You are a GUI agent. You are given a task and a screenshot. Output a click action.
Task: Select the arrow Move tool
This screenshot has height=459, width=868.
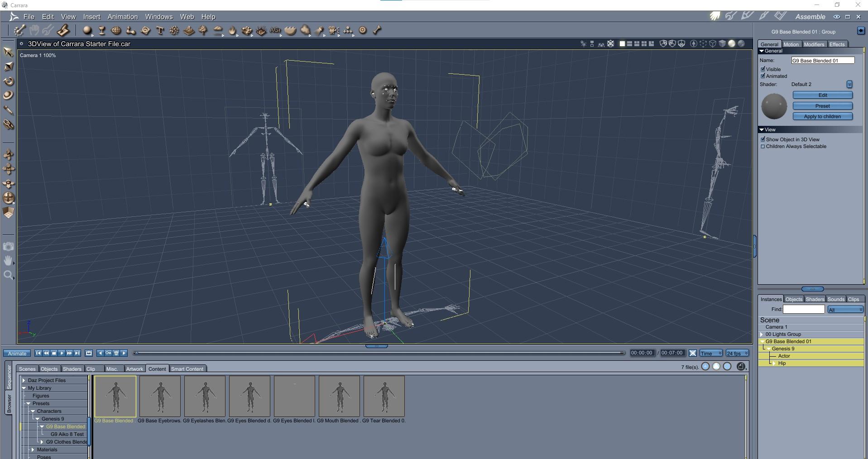(8, 52)
